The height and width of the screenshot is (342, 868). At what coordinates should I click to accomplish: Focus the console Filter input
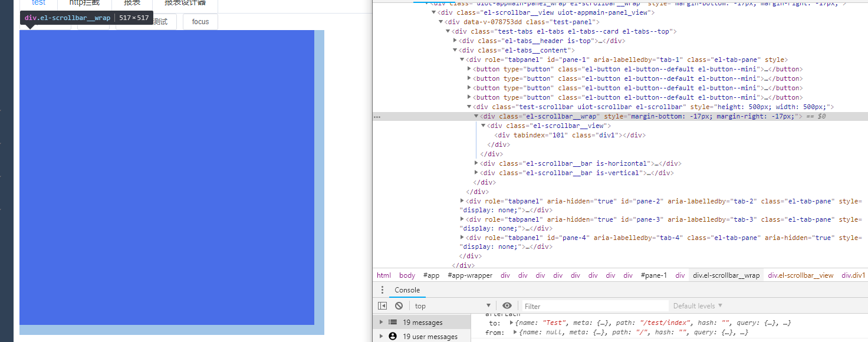tap(594, 306)
